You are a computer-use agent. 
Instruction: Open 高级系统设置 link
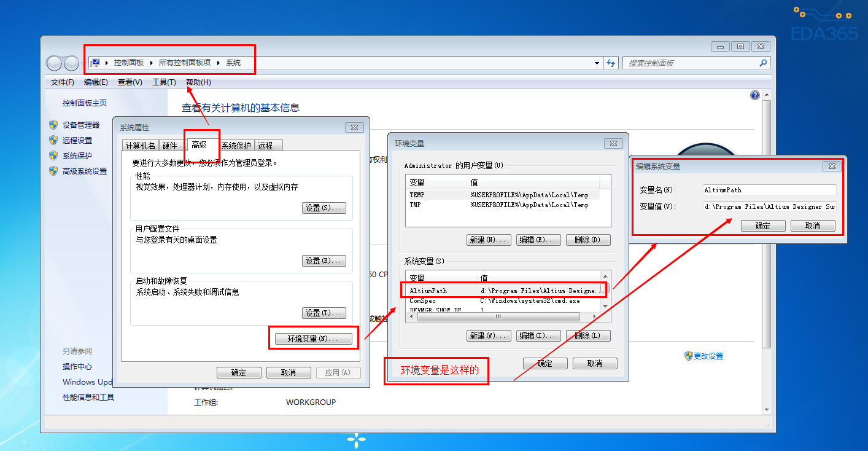coord(85,171)
